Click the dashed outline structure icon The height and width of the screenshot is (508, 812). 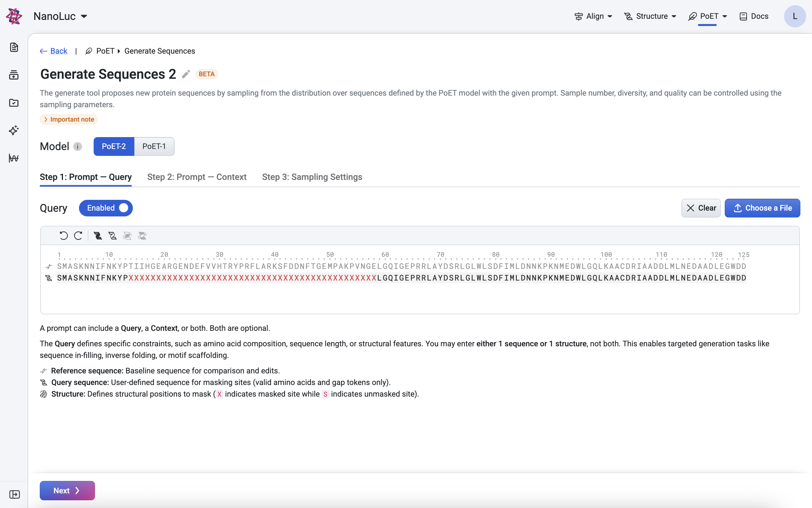(x=127, y=235)
